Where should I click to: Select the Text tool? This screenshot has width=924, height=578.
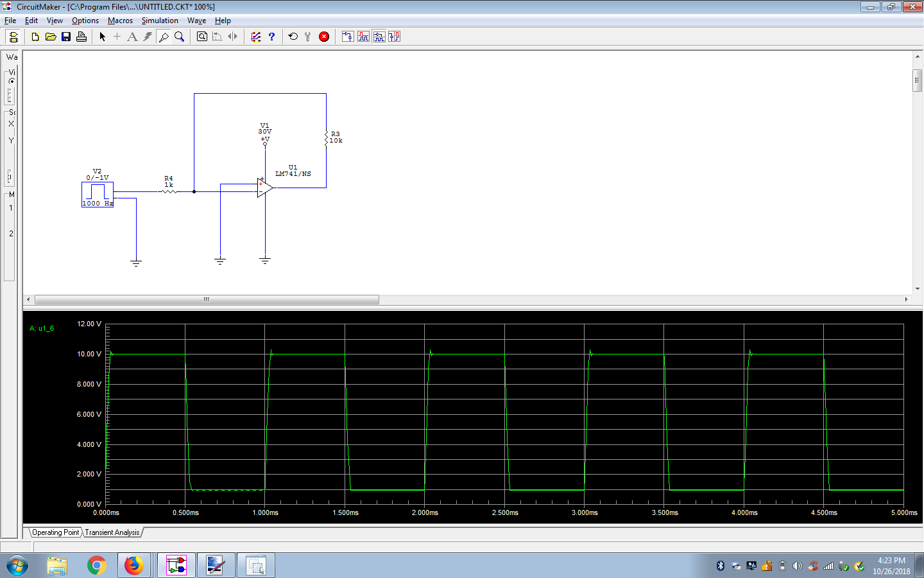coord(132,37)
